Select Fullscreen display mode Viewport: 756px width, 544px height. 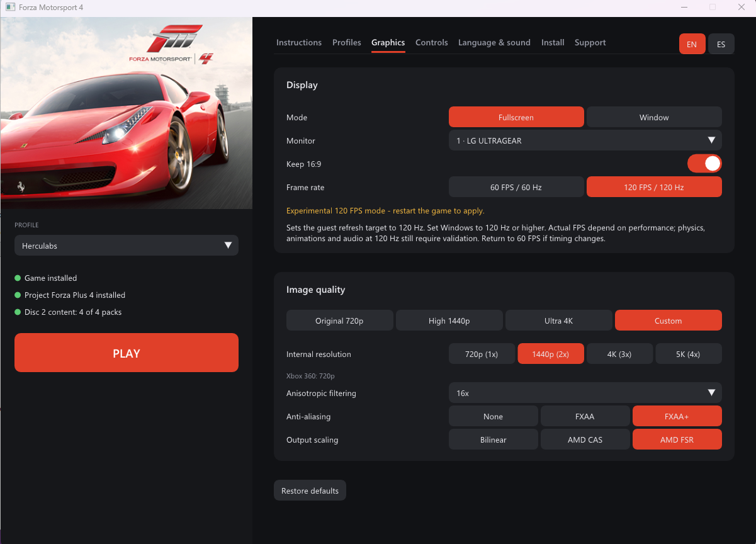[516, 117]
